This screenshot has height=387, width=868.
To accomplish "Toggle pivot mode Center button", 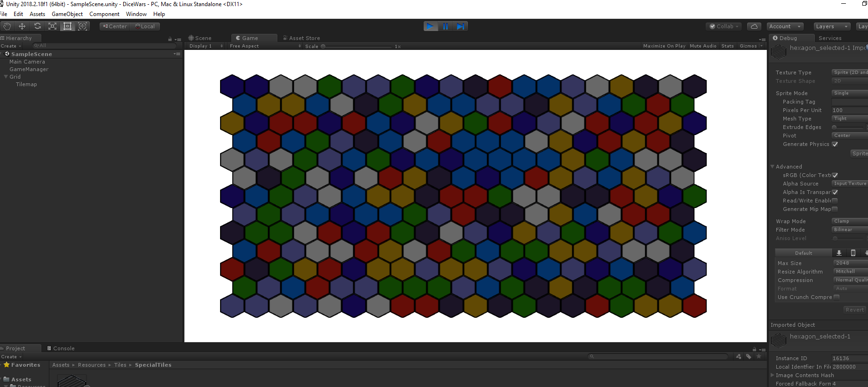I will pos(115,26).
